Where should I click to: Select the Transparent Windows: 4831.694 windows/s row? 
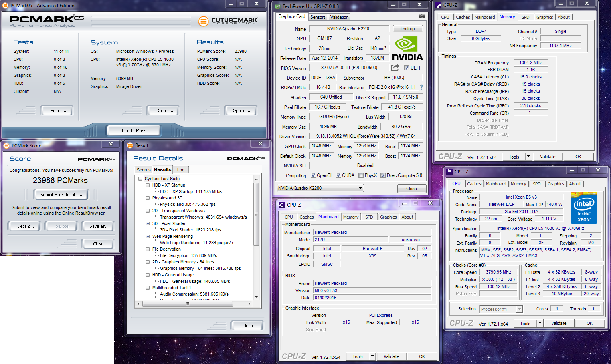203,217
